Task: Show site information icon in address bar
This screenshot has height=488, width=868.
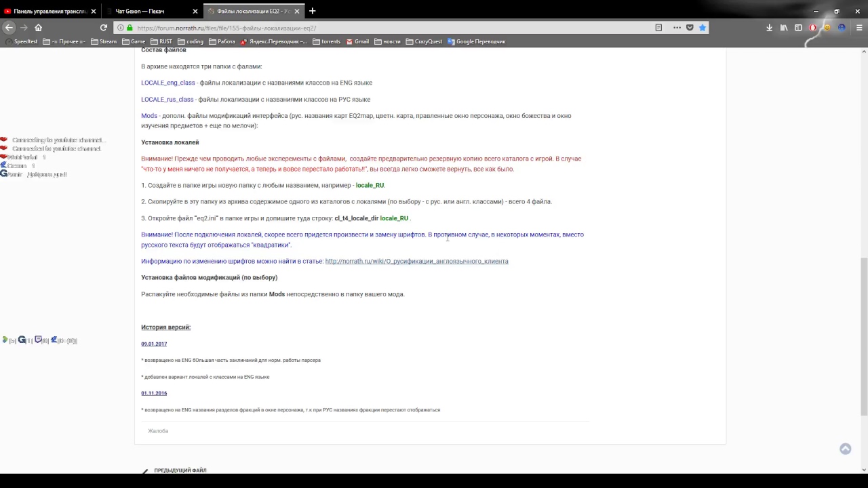Action: [121, 28]
